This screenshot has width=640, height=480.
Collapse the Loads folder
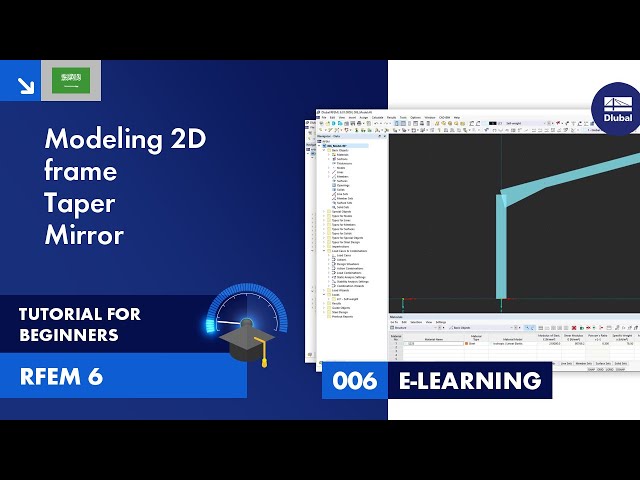pyautogui.click(x=324, y=295)
